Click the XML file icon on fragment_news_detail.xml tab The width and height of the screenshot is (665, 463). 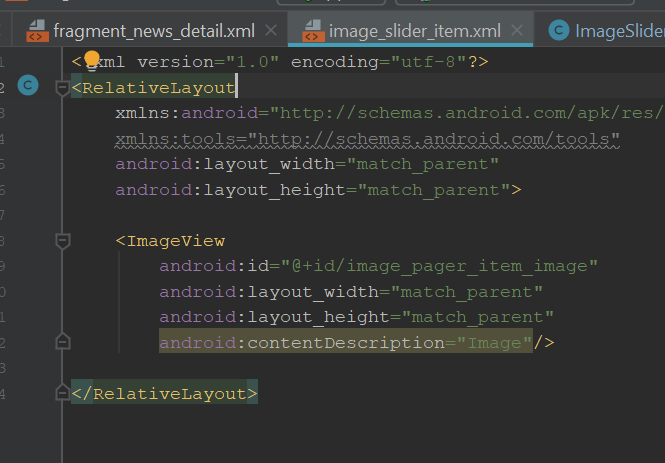37,30
